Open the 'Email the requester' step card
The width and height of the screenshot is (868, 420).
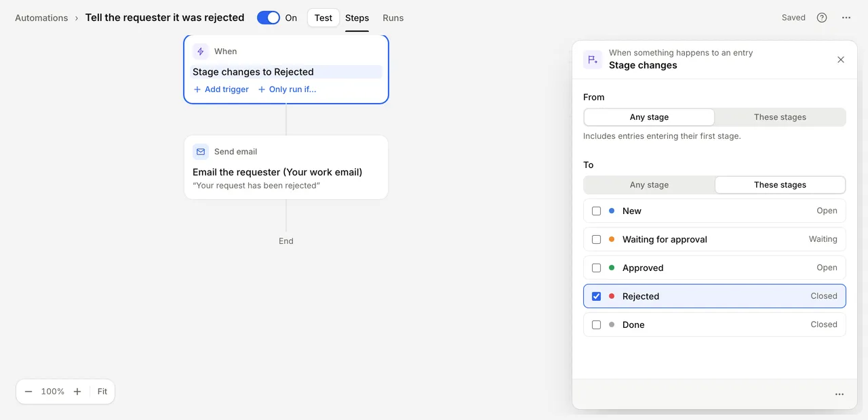pos(286,167)
